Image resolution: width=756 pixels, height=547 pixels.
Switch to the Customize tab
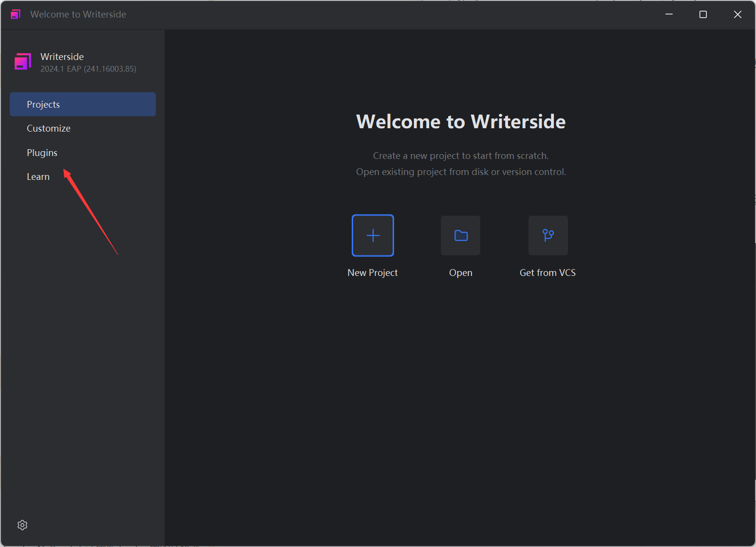click(x=83, y=128)
